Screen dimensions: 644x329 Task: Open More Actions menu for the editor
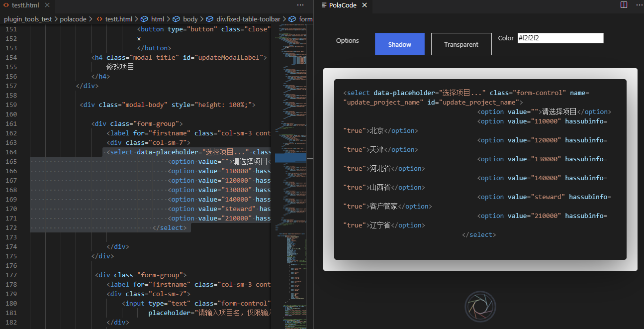click(x=300, y=4)
